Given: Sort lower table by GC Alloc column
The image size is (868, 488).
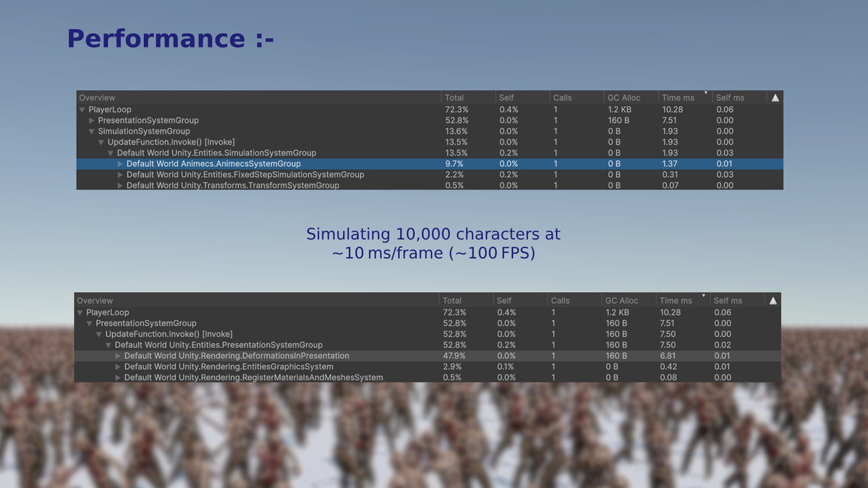Looking at the screenshot, I should click(x=621, y=301).
